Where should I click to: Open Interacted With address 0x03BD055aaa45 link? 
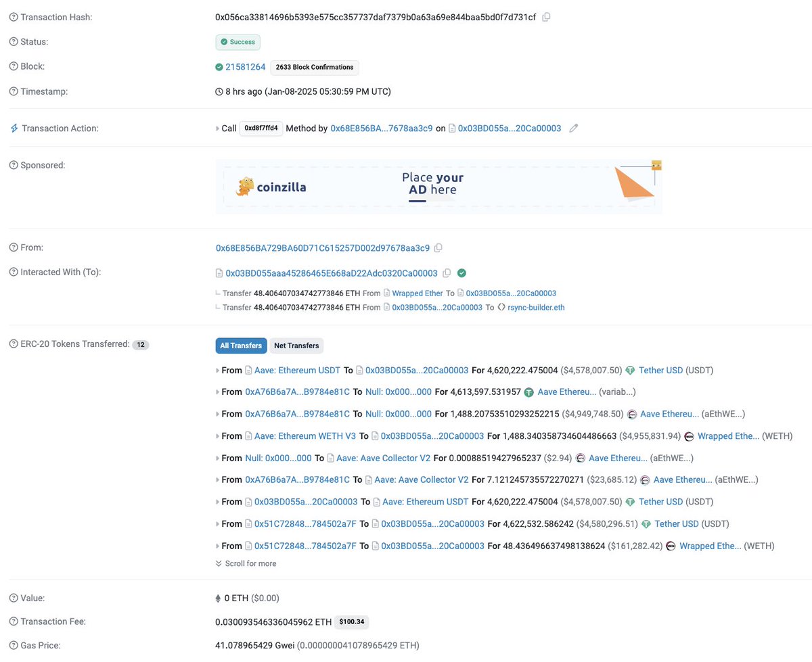pos(332,273)
